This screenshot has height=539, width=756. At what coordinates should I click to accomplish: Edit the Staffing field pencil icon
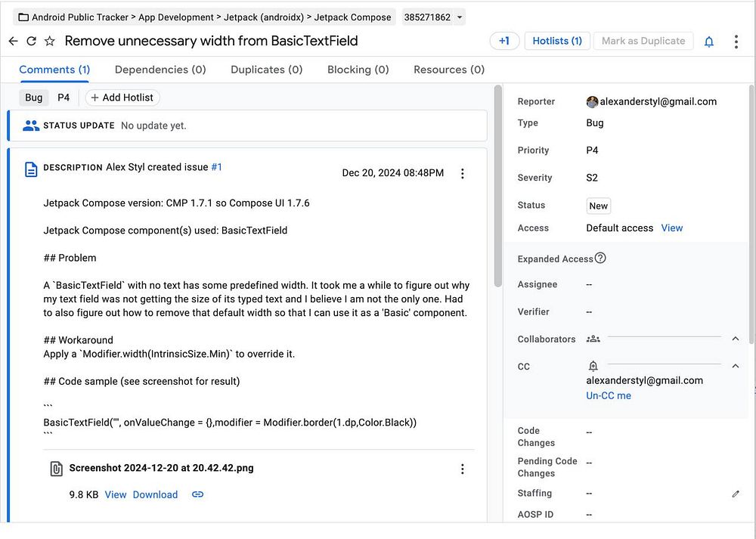click(736, 494)
